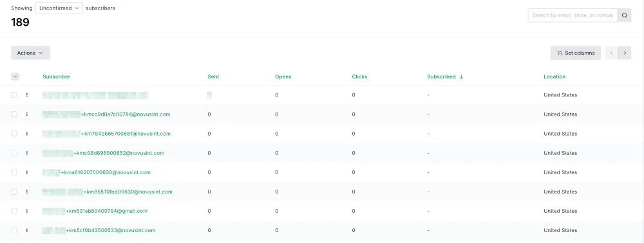The width and height of the screenshot is (644, 243).
Task: Select checkbox for km858118bd00630 subscriber
Action: (14, 192)
